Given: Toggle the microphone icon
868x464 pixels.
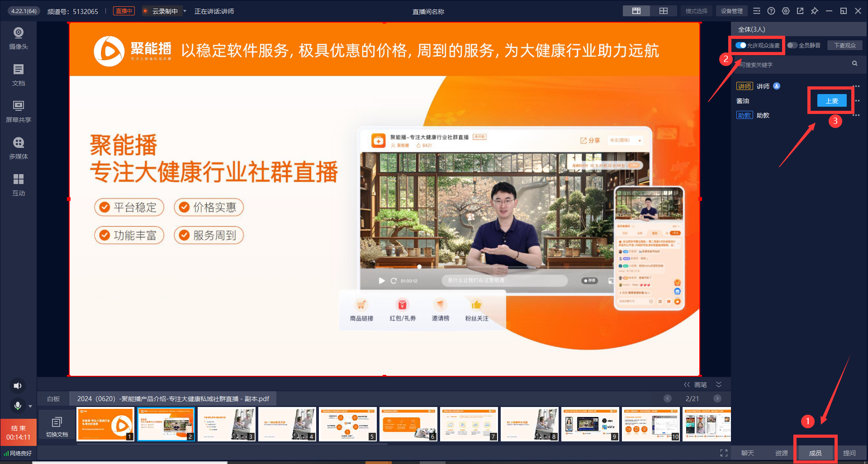Looking at the screenshot, I should [18, 406].
